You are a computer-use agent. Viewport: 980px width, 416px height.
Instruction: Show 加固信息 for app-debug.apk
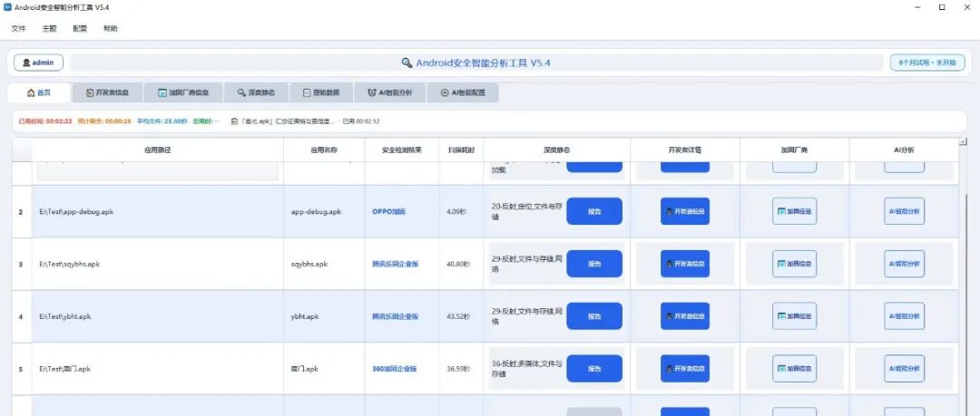(x=794, y=211)
